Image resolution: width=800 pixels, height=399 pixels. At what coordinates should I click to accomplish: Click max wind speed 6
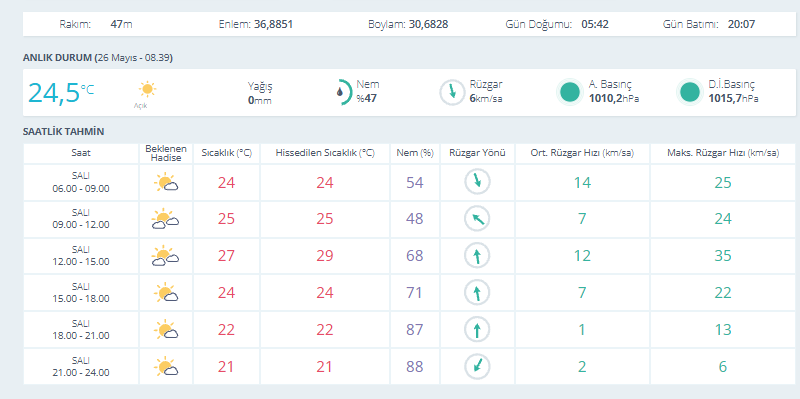(x=723, y=366)
